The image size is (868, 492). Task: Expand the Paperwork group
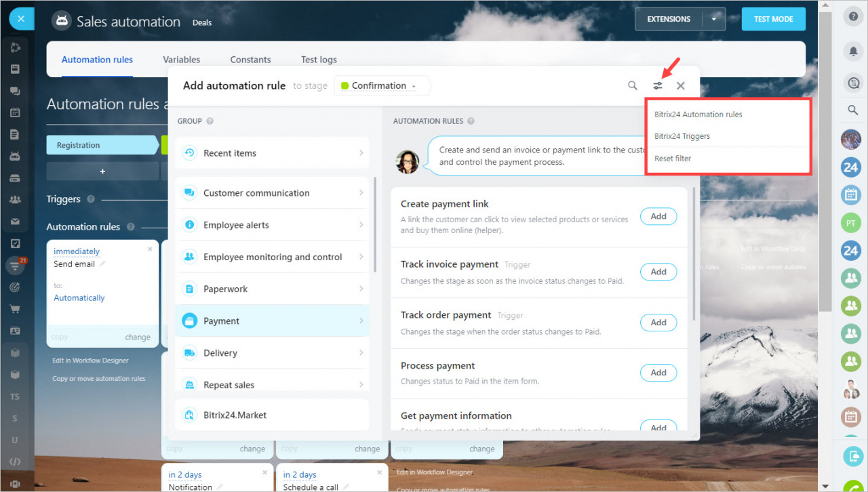coord(272,289)
